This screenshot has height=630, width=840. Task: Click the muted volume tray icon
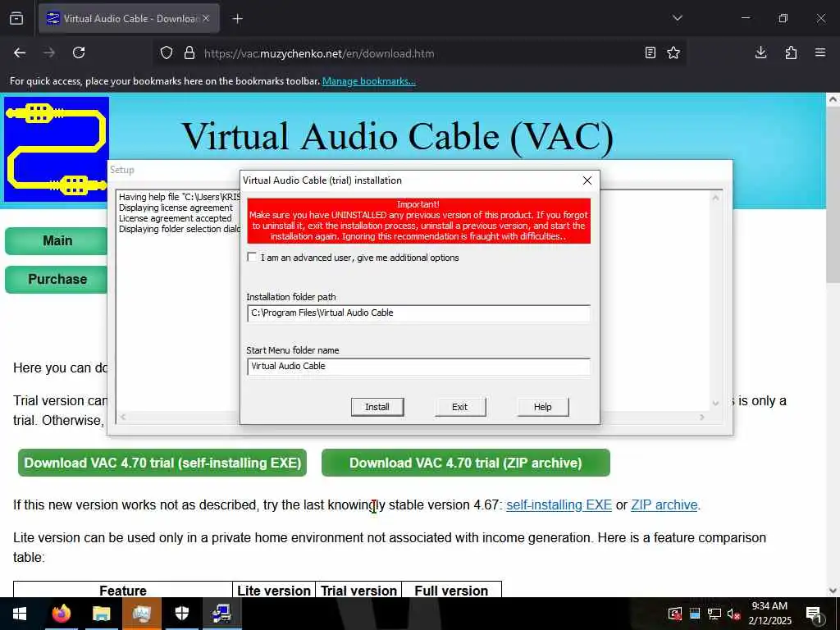pyautogui.click(x=733, y=614)
